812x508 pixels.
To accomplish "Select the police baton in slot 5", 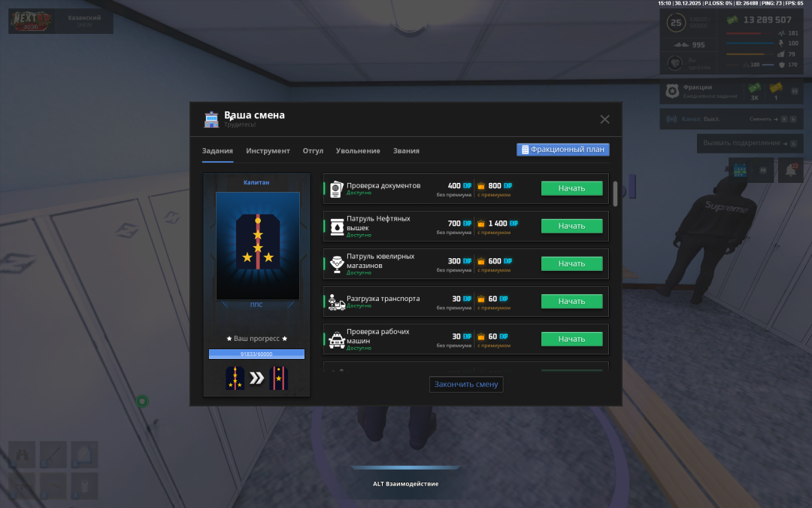I will (x=53, y=455).
